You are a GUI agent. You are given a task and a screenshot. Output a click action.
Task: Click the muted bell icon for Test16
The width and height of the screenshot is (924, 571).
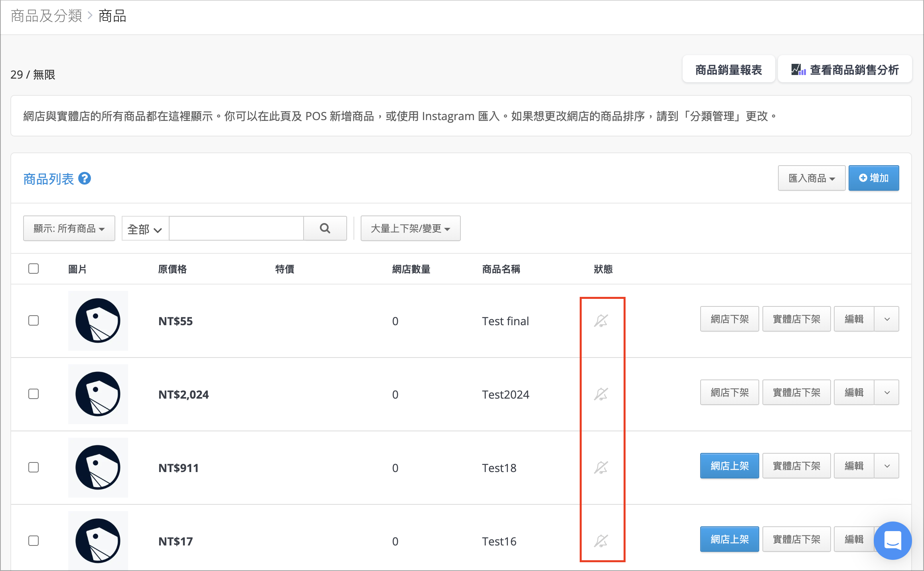click(x=601, y=541)
